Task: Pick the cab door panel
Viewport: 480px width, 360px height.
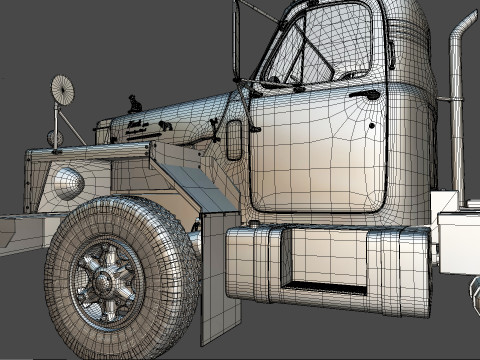Action: coord(318,150)
